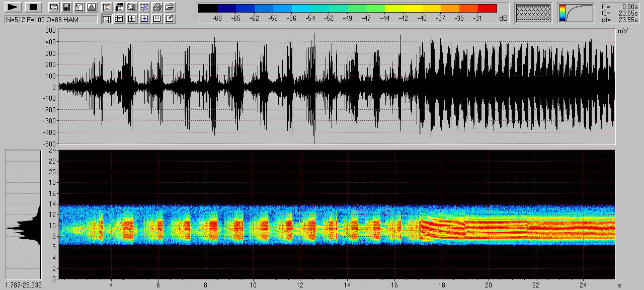Stop playback with the stop button
The height and width of the screenshot is (290, 644).
pyautogui.click(x=33, y=7)
